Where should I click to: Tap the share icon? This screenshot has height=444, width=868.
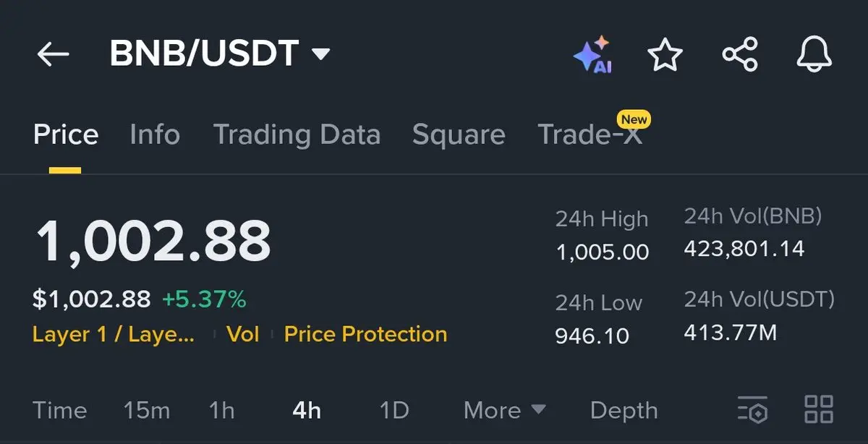740,55
